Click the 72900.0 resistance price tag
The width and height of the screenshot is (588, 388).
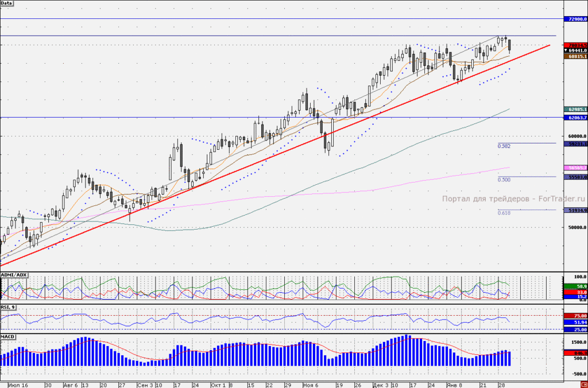tap(575, 19)
